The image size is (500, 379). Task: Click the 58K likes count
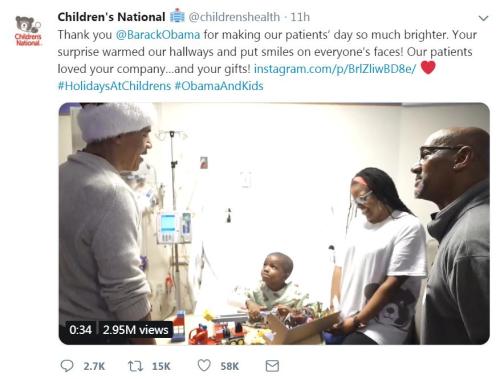[230, 366]
